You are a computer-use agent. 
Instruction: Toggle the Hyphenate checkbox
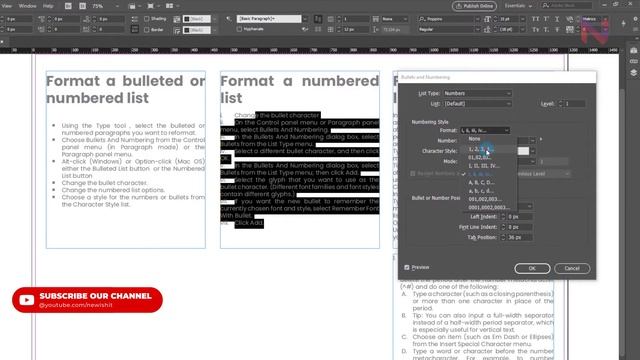(x=239, y=29)
